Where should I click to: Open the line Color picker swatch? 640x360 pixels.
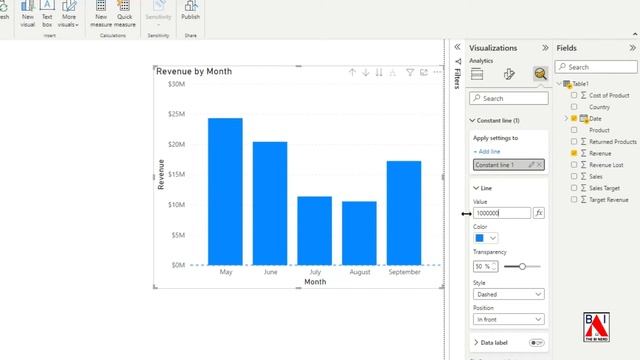coord(485,238)
